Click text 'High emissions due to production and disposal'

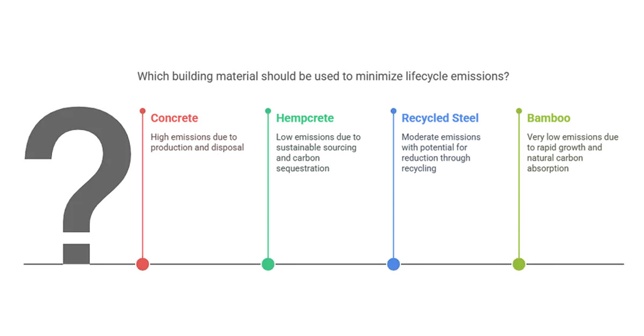pyautogui.click(x=197, y=142)
